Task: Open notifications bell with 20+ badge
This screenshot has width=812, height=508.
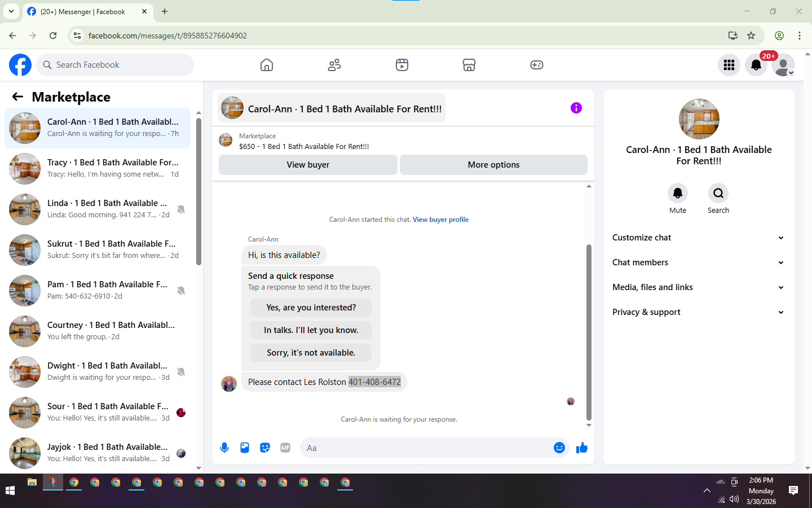Action: coord(756,65)
